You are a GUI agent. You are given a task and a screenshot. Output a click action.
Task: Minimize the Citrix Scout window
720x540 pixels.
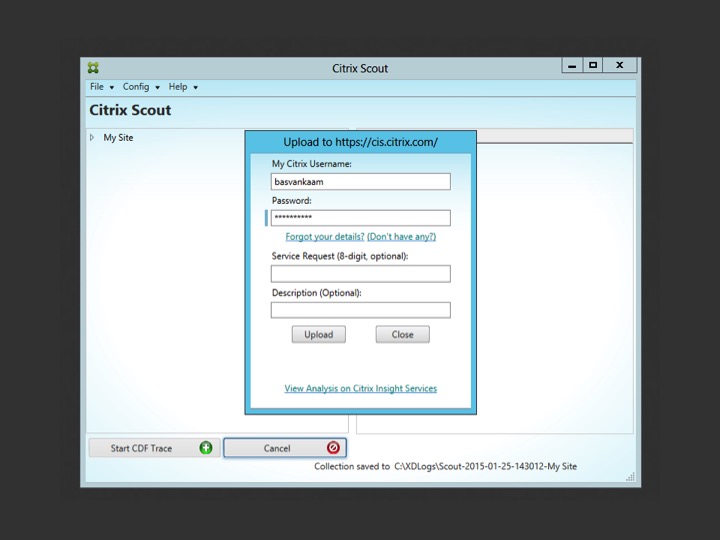click(572, 65)
